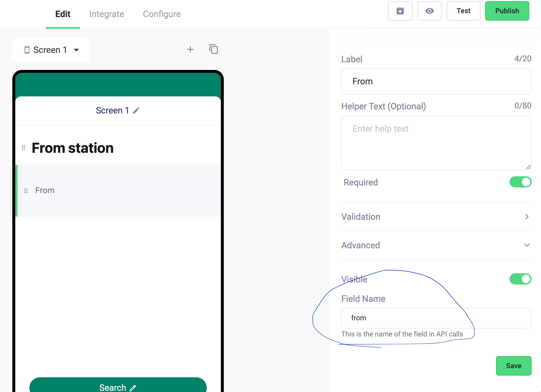Toggle the Visible switch
This screenshot has height=392, width=541.
click(520, 279)
